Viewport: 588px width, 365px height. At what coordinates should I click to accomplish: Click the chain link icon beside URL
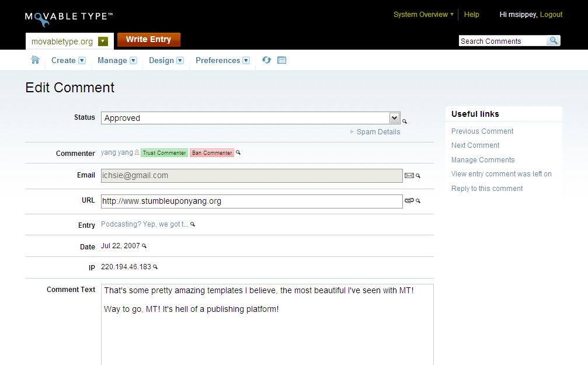[409, 201]
